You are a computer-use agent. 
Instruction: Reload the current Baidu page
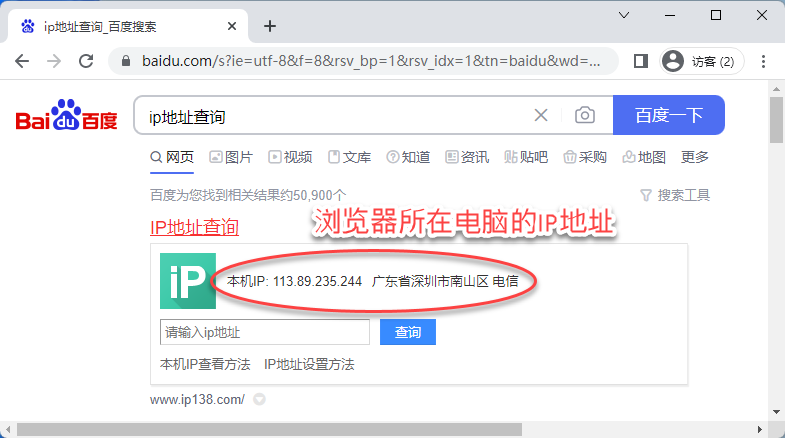click(86, 61)
